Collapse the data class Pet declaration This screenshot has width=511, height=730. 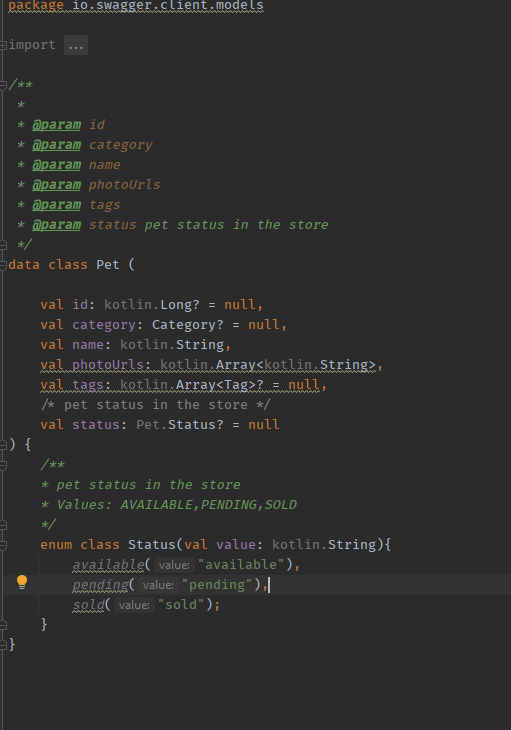(3, 265)
